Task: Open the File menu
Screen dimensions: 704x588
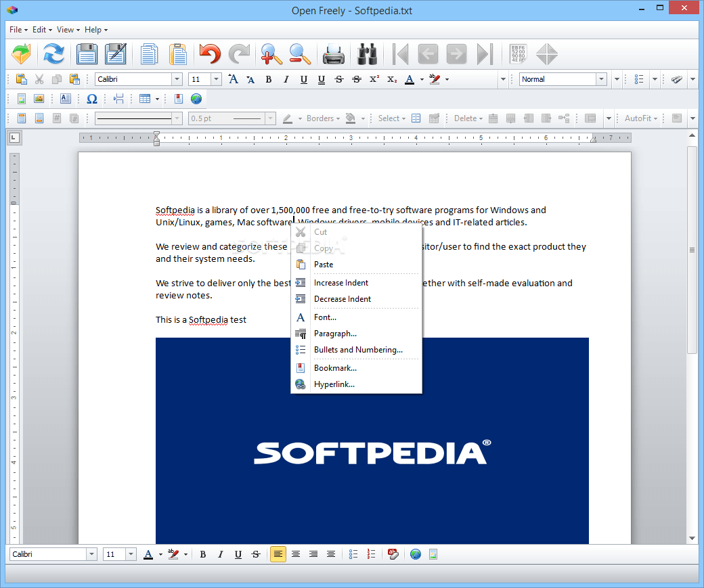Action: tap(18, 30)
